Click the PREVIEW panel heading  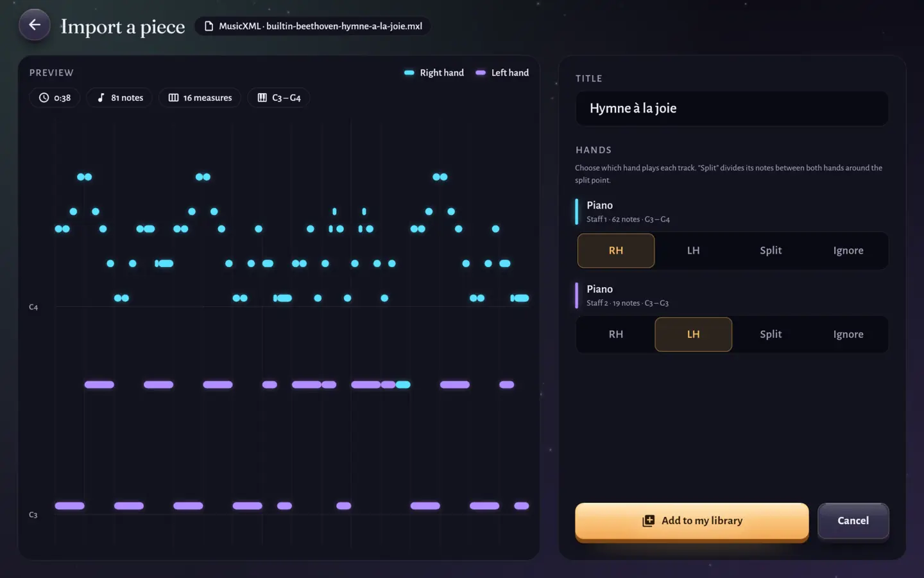[51, 73]
